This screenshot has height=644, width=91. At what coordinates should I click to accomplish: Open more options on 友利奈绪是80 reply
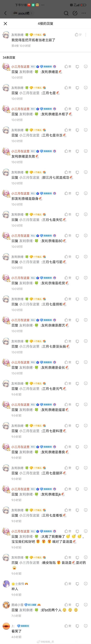click(x=86, y=236)
